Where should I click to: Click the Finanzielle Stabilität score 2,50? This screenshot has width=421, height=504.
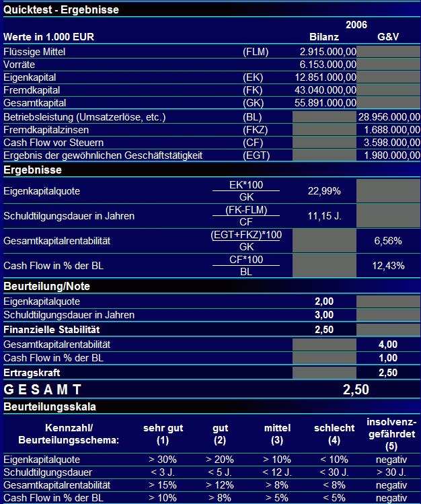click(324, 330)
